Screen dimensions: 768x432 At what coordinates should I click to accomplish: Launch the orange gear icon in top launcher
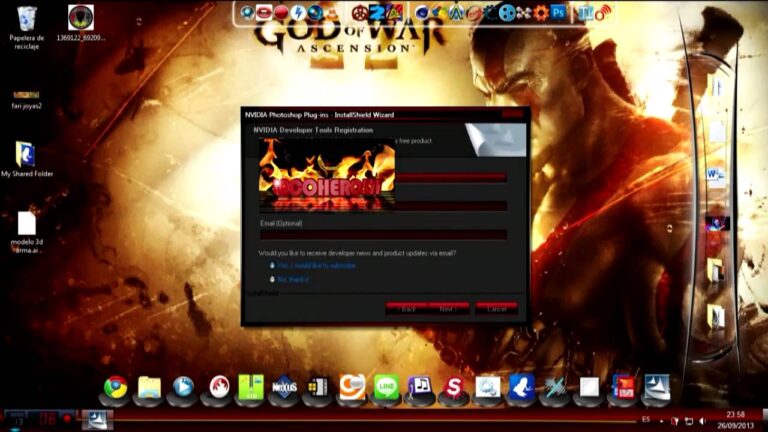(x=540, y=13)
